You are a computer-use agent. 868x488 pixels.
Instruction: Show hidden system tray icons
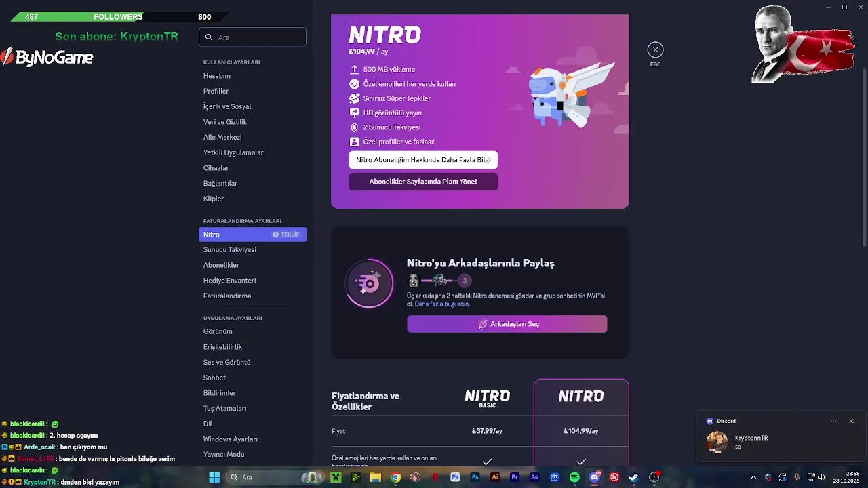click(x=753, y=477)
